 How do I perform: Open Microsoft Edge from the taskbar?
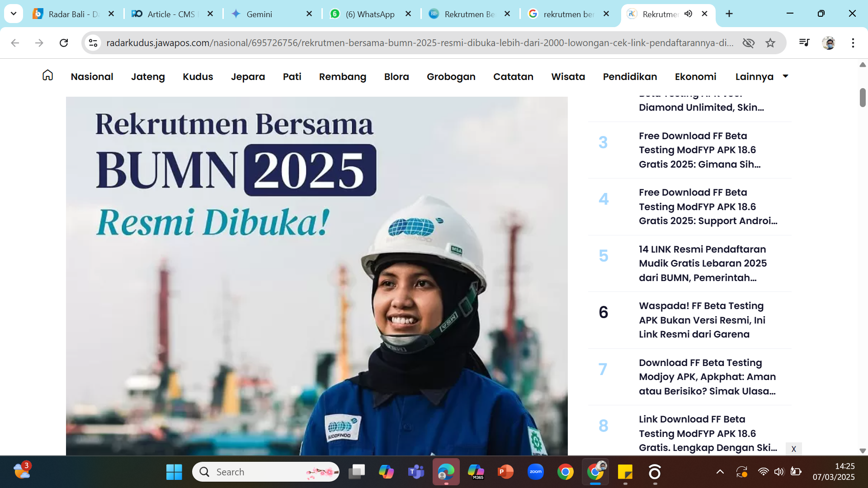point(446,472)
